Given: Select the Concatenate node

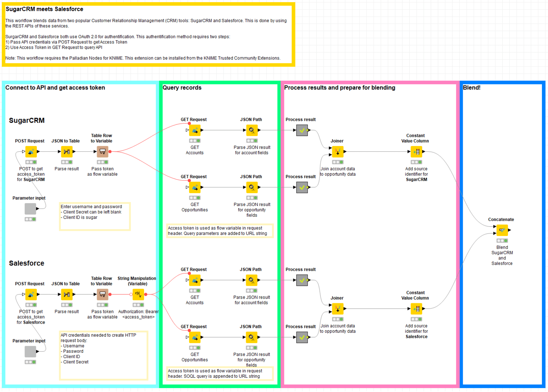Looking at the screenshot, I should (x=502, y=230).
